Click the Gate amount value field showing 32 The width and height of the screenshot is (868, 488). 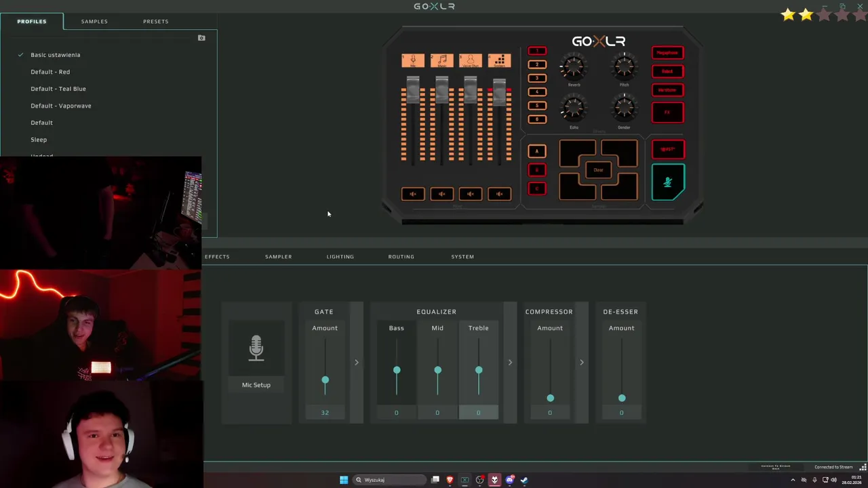pyautogui.click(x=325, y=413)
